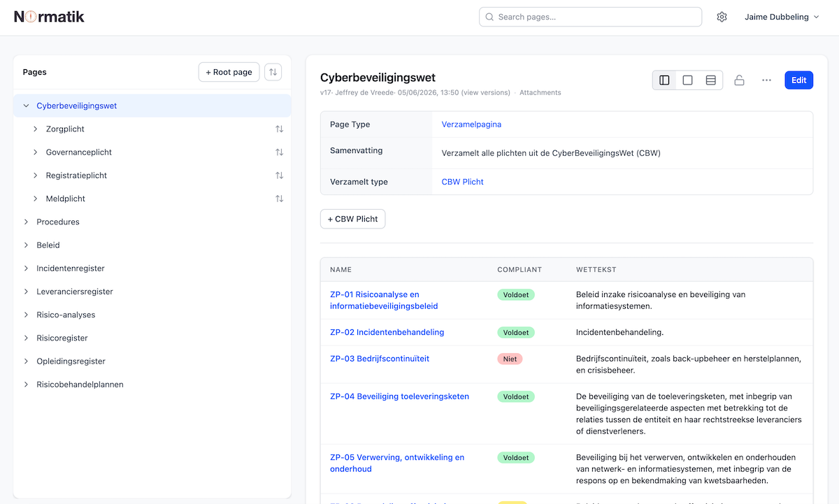Expand the Risico-analyses tree node
This screenshot has height=504, width=839.
click(27, 315)
